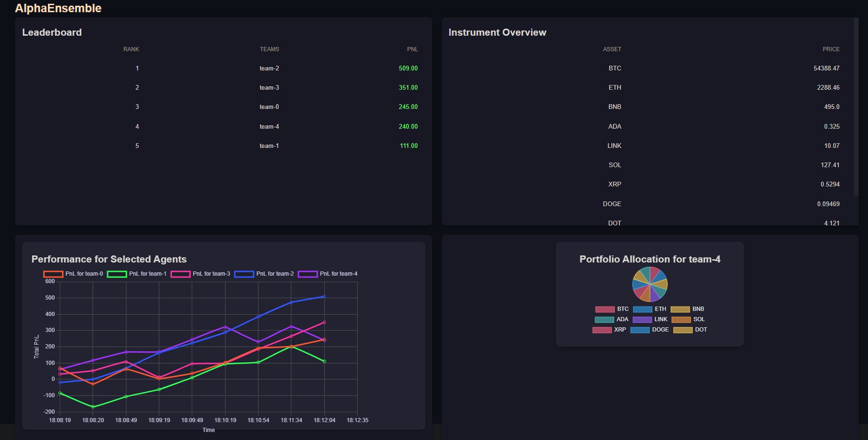
Task: Select team-3 in the leaderboard
Action: 269,87
